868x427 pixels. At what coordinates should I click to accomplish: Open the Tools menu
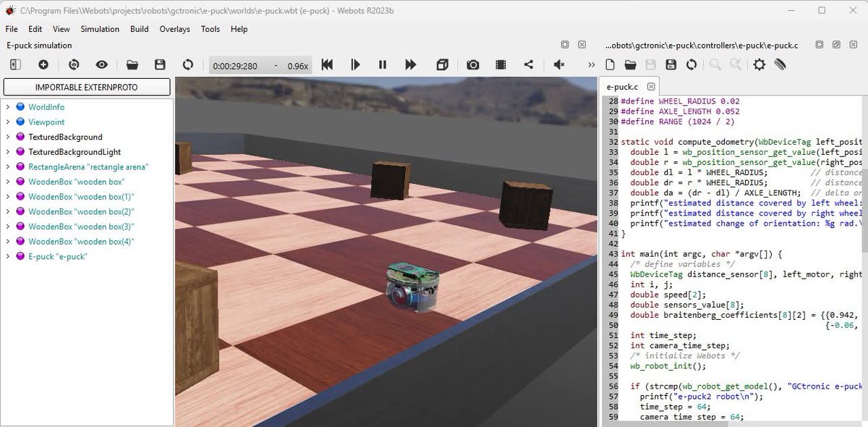[x=210, y=29]
